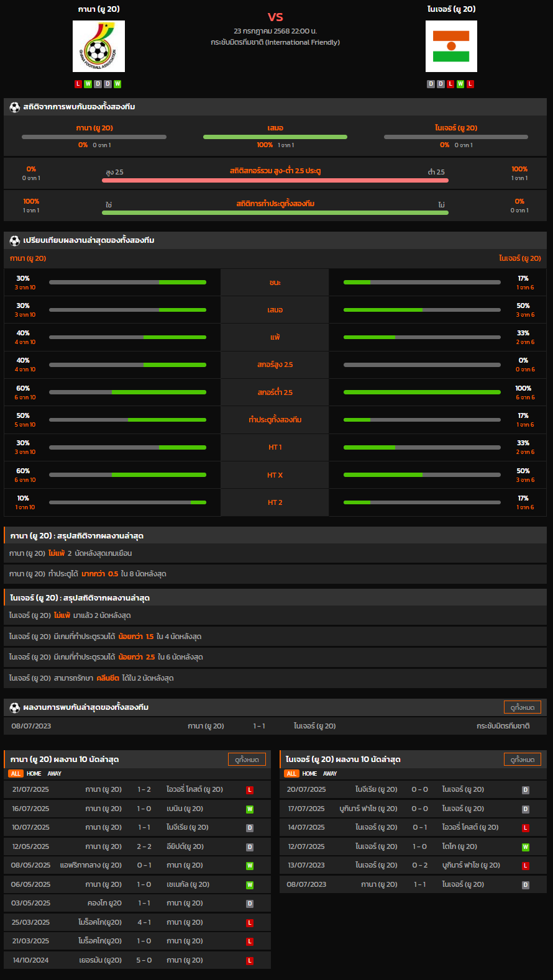Click the last green W form badge under Ghana logo
This screenshot has height=980, width=553.
coord(117,84)
